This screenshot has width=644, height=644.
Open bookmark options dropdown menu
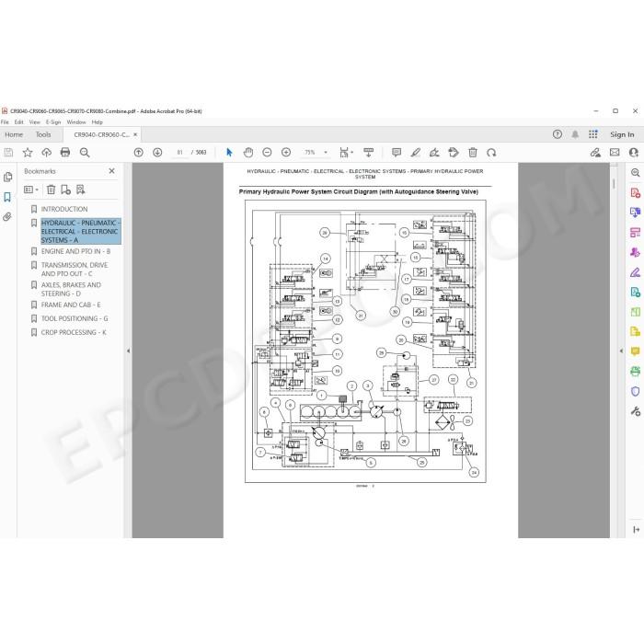31,190
